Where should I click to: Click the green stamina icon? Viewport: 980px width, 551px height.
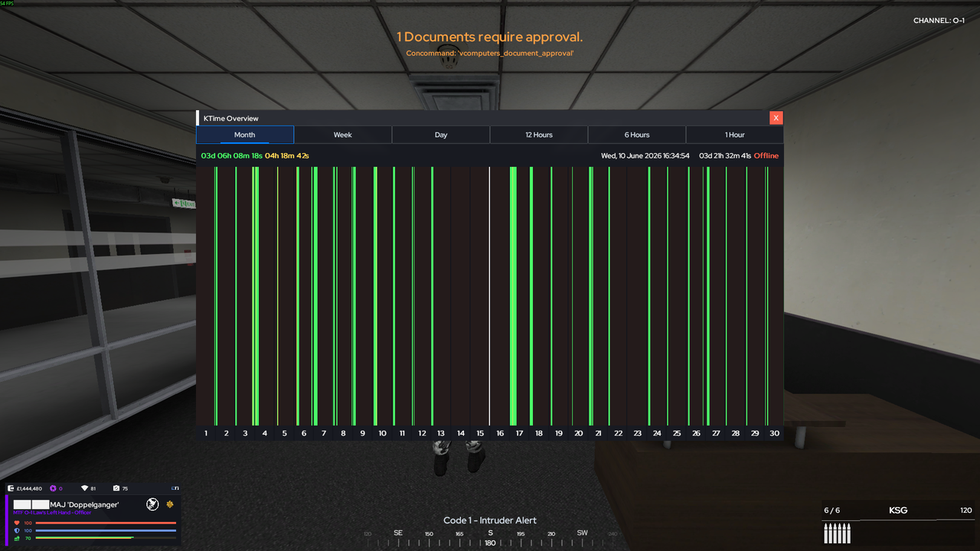click(18, 538)
